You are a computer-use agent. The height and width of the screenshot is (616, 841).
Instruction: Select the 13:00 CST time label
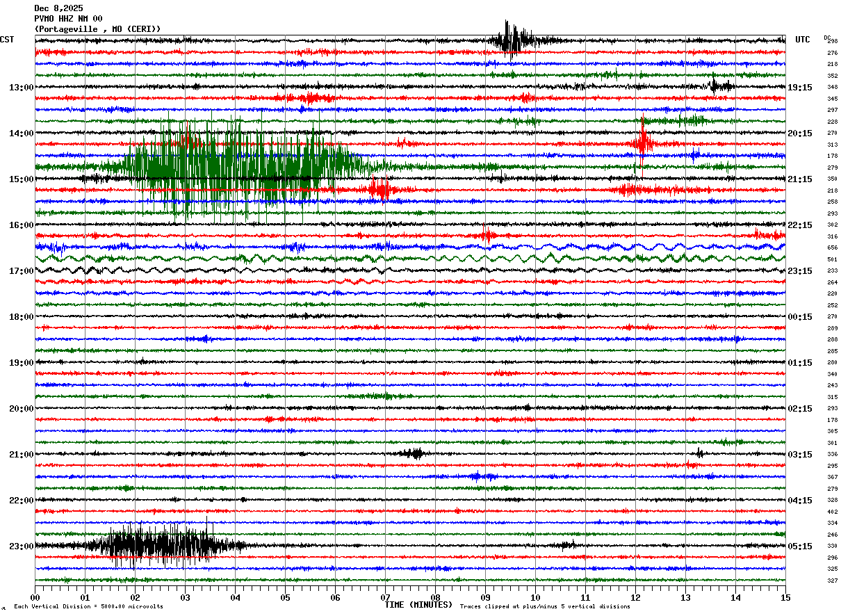[x=21, y=88]
